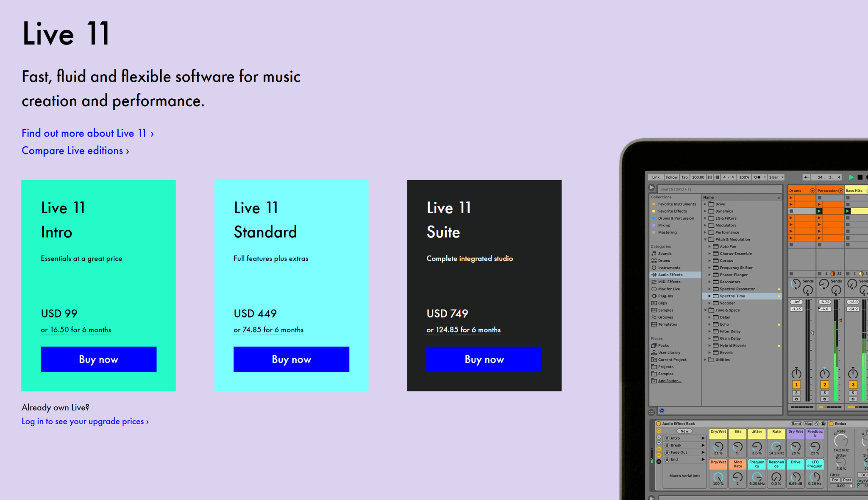Toggle the Audio Effect Rack power button

point(658,424)
